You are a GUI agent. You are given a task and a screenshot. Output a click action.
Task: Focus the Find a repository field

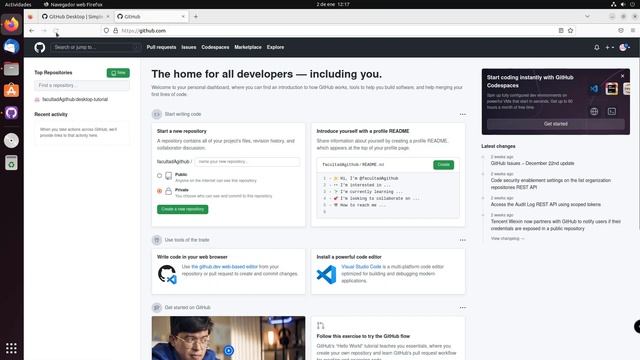[82, 85]
